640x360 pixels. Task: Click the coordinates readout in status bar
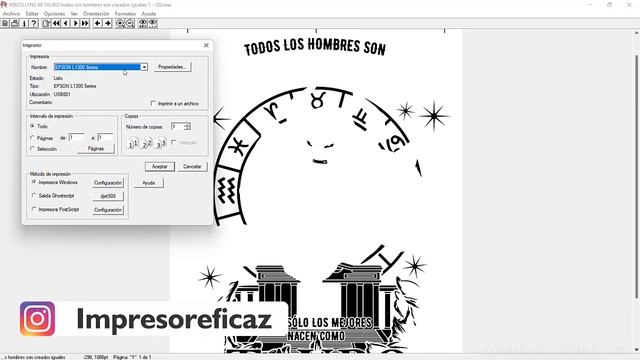click(x=95, y=357)
